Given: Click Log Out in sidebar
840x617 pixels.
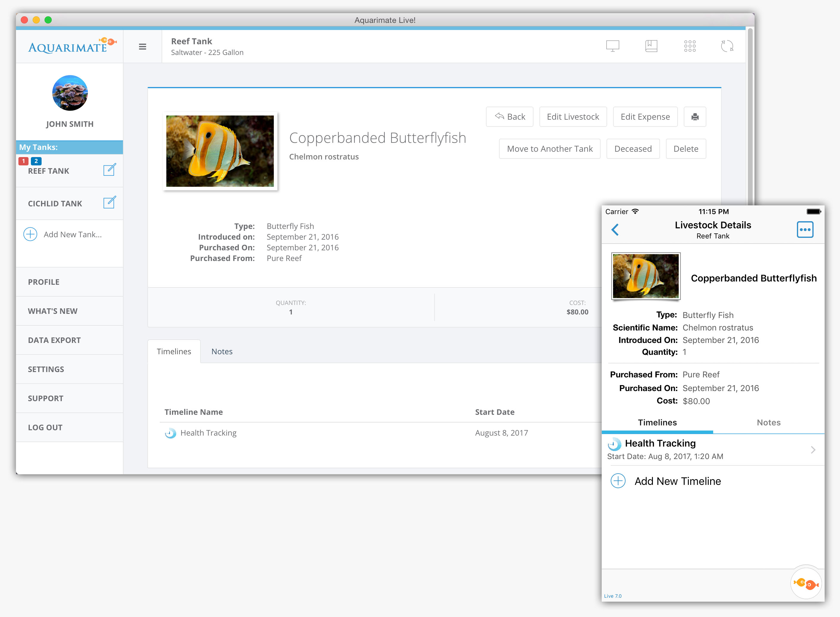Looking at the screenshot, I should point(70,428).
